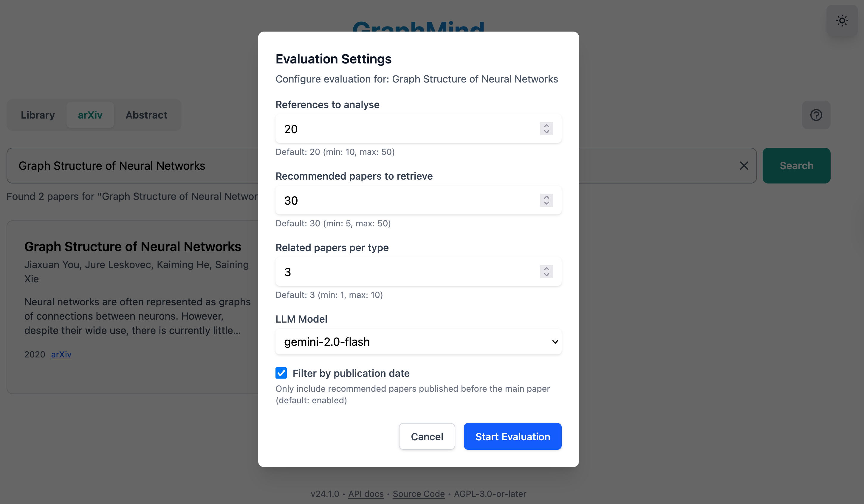Image resolution: width=864 pixels, height=504 pixels.
Task: Increase Recommended papers stepper up arrow
Action: click(x=546, y=197)
